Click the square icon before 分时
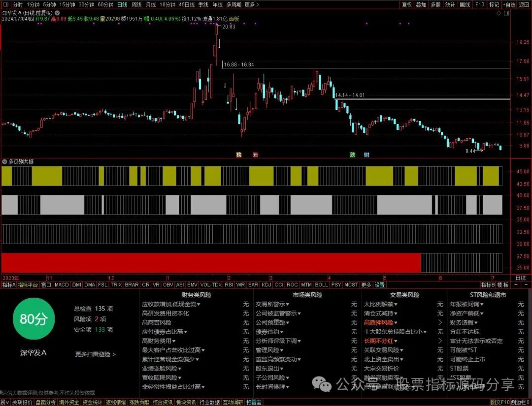Screen dimensions: 532x406 pyautogui.click(x=5, y=4)
